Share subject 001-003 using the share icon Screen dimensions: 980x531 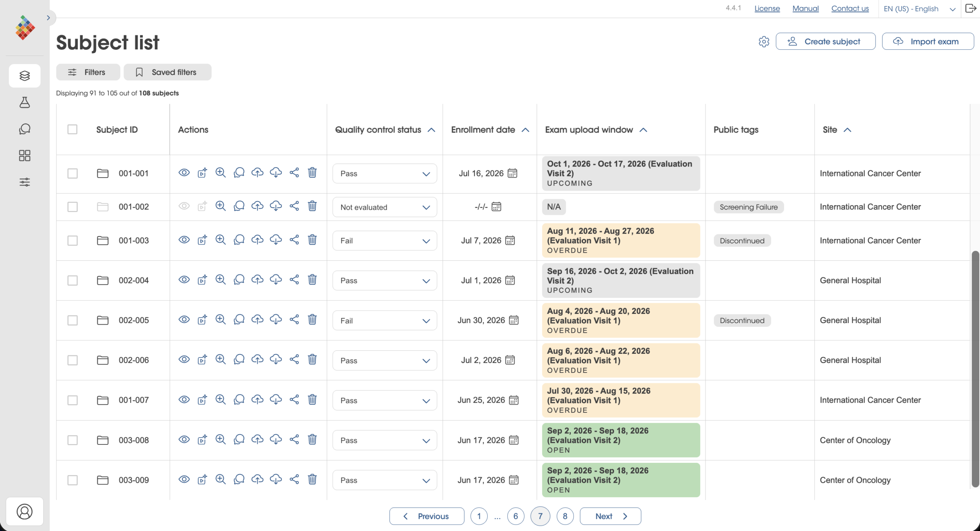[294, 240]
